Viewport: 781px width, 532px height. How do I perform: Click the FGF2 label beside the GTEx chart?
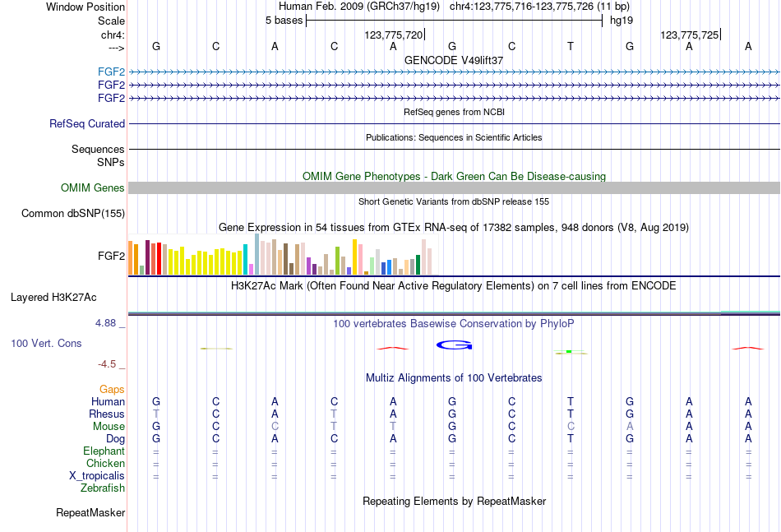coord(112,256)
